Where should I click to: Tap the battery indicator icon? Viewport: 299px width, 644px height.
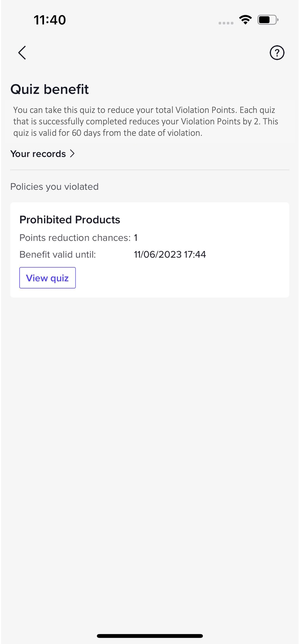(268, 20)
